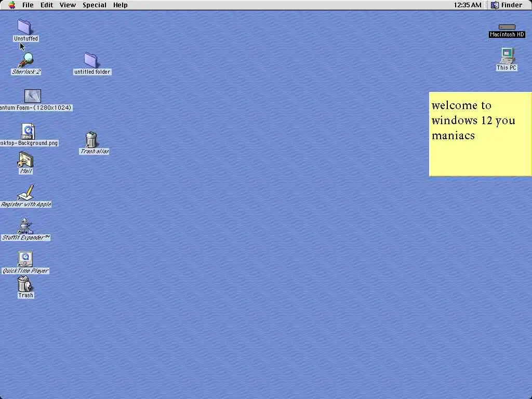
Task: Click the Macintosh HD label text
Action: (x=507, y=35)
